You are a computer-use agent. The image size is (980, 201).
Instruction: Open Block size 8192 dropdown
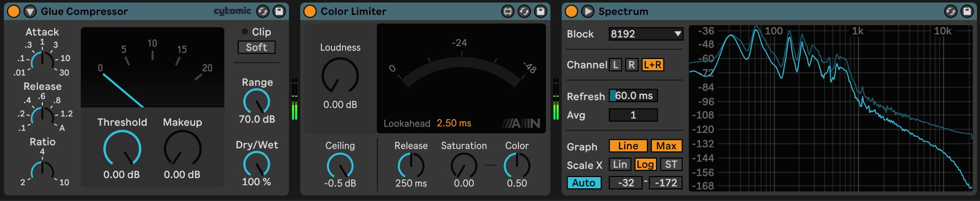click(x=646, y=34)
